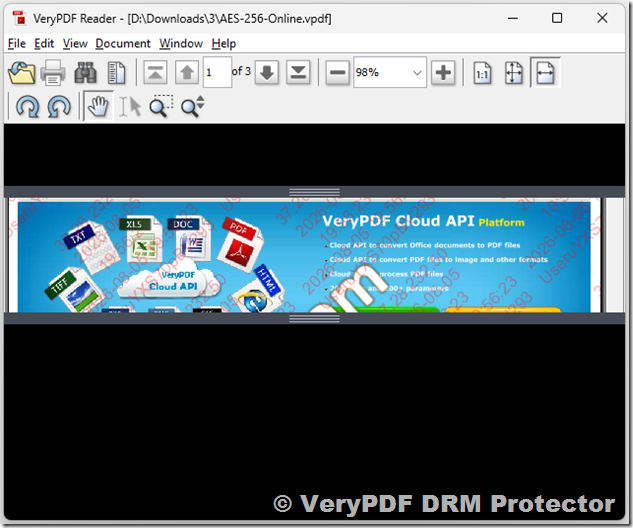Activate the text Select tool
Screen dimensions: 633x528
click(x=130, y=107)
